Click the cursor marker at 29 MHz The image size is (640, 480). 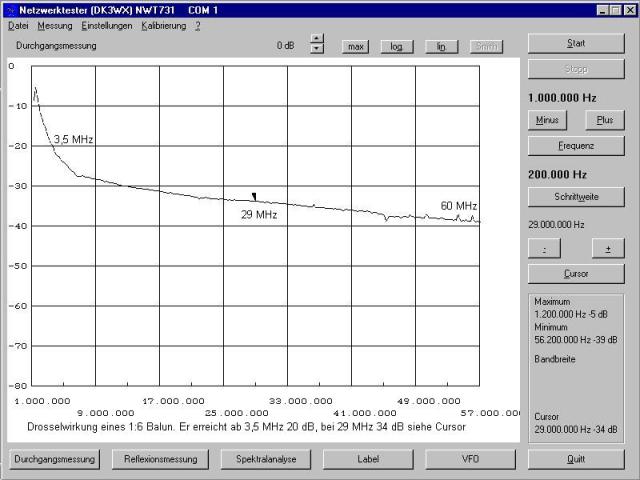254,197
